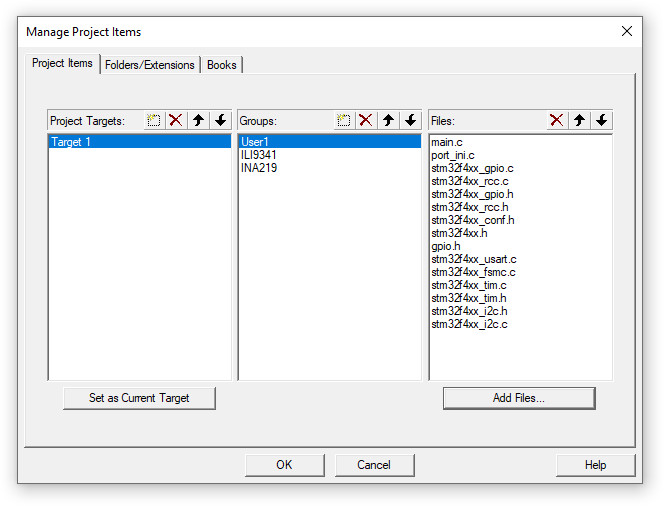Move selected group up
The image size is (664, 506).
pos(388,121)
